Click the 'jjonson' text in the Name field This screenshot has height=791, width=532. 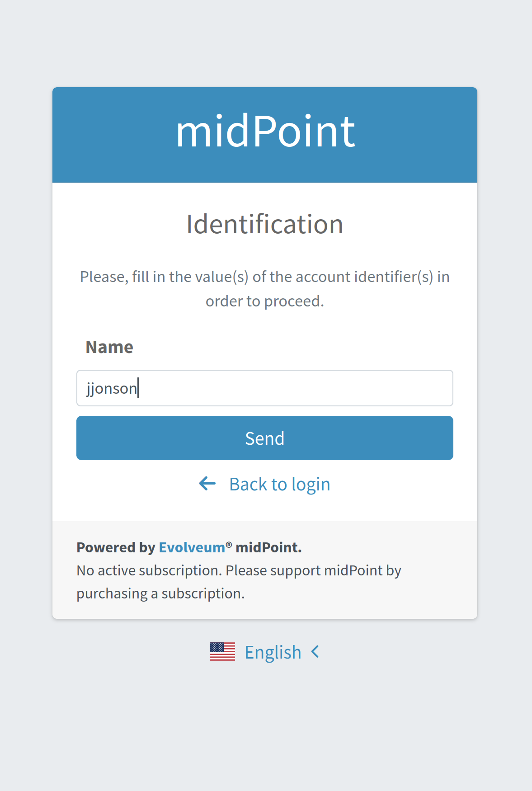click(112, 388)
